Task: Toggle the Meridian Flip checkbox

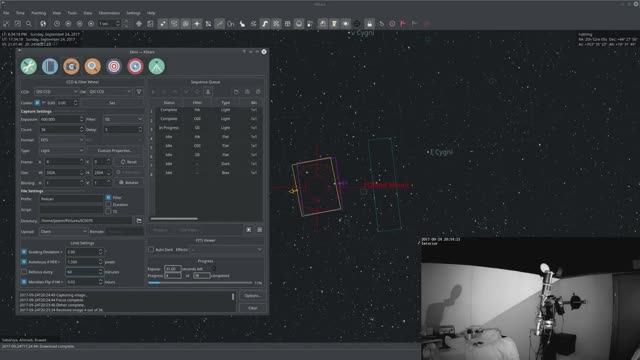Action: pyautogui.click(x=24, y=282)
